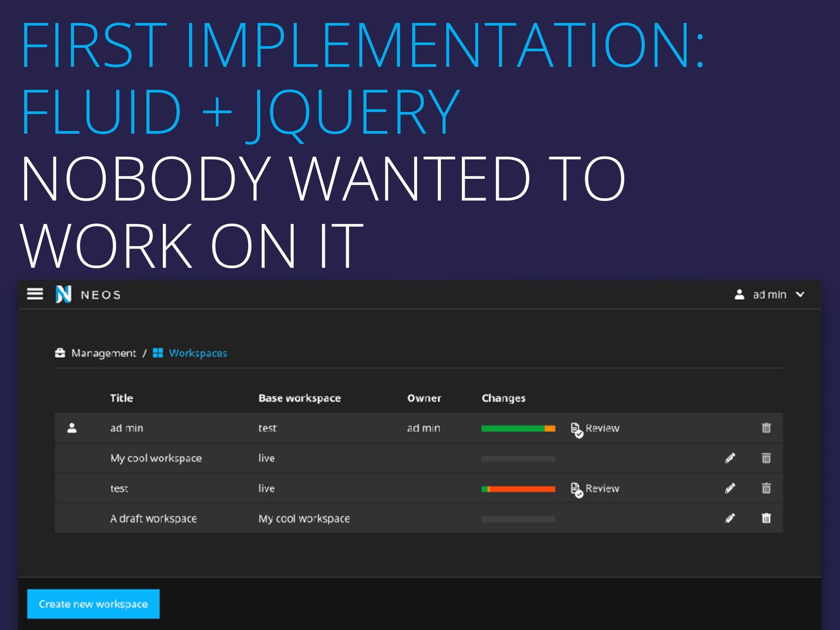
Task: Select the 'ad min' title cell
Action: [126, 428]
